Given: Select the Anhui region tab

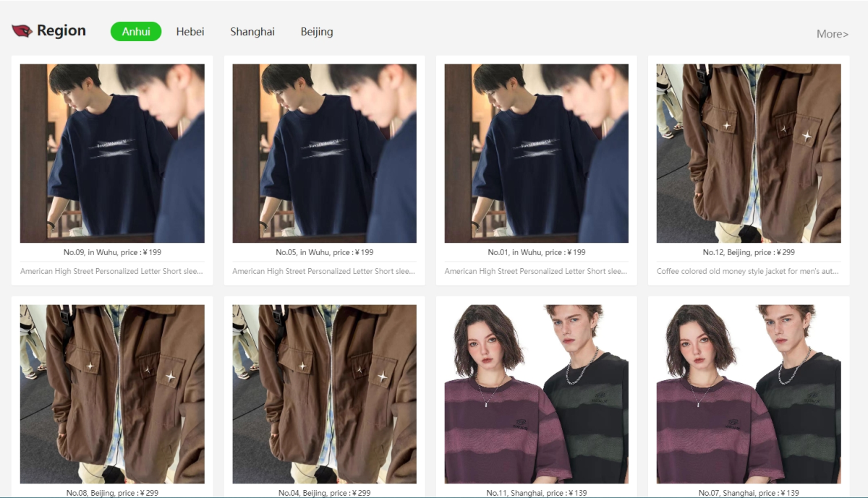Looking at the screenshot, I should (136, 32).
